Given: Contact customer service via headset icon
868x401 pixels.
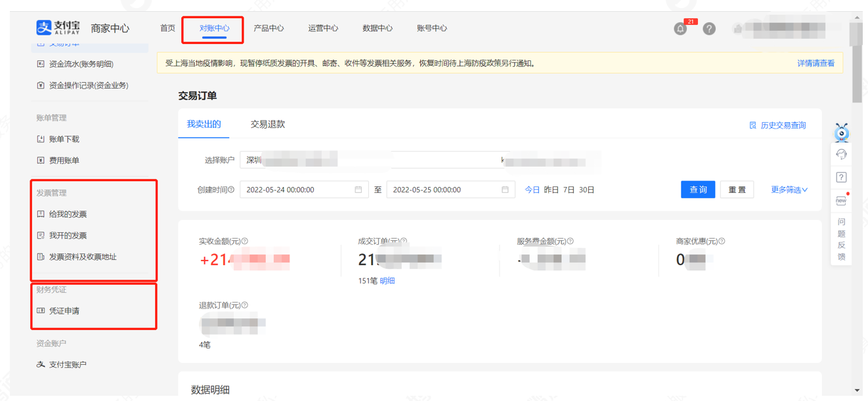Looking at the screenshot, I should point(841,154).
